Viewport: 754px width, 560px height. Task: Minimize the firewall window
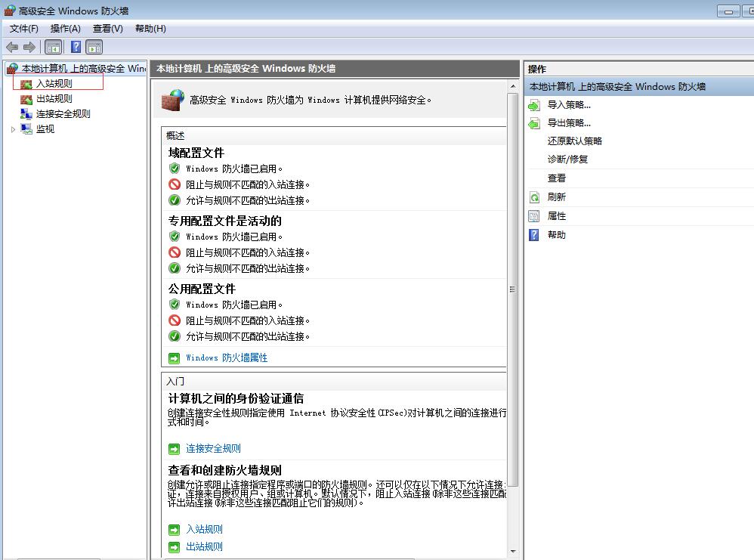tap(728, 11)
